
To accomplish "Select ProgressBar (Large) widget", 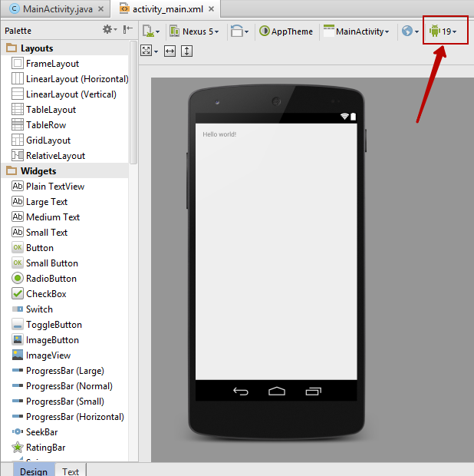I will (x=65, y=371).
